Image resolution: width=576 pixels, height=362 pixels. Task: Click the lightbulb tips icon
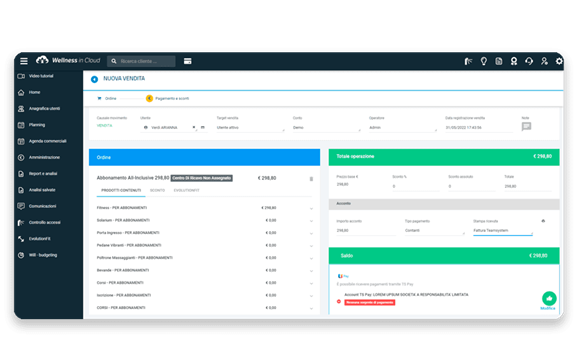point(483,61)
